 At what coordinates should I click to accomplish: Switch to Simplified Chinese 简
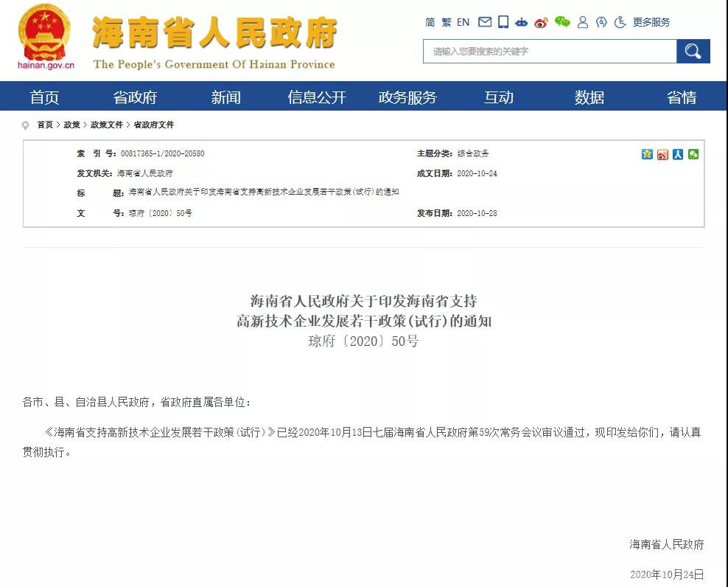coord(430,22)
